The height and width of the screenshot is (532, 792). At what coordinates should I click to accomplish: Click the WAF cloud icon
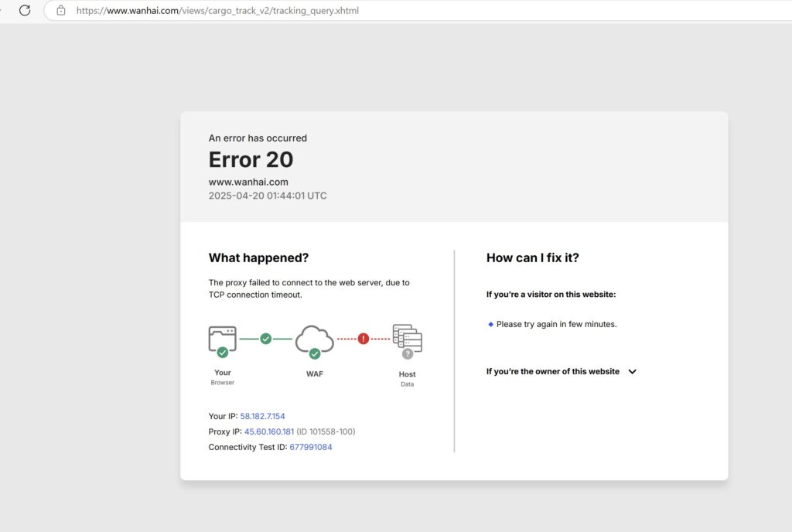point(314,339)
